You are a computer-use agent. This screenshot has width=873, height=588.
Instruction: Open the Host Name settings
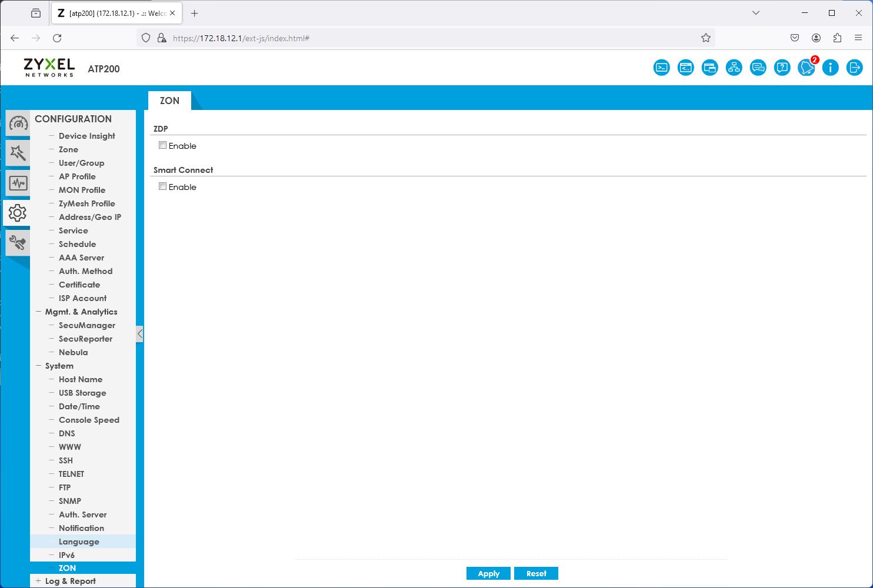(81, 379)
